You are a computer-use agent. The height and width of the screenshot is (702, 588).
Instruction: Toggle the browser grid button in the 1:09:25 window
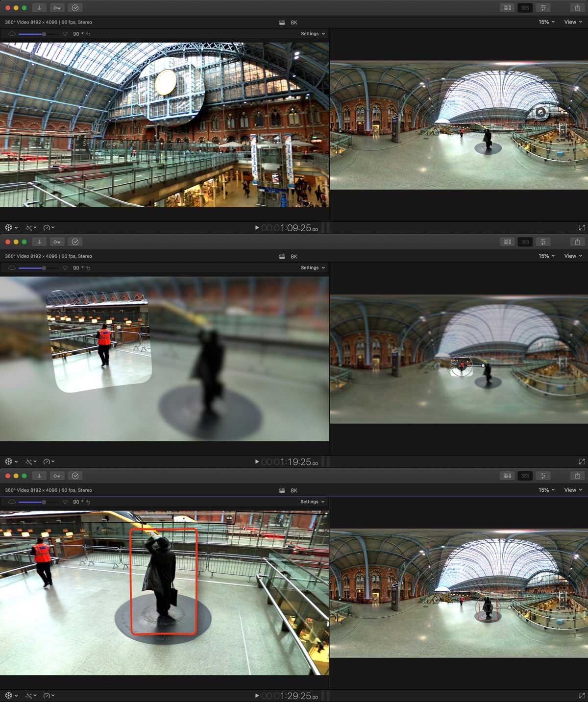coord(507,8)
